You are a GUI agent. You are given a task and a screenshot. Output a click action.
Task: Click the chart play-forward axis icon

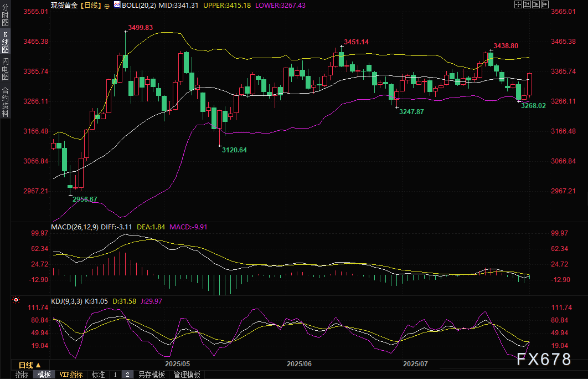point(537,5)
